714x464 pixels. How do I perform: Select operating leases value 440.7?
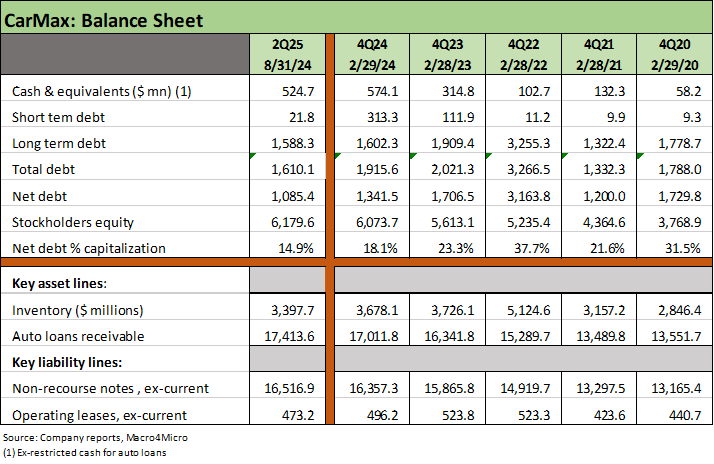(x=685, y=415)
